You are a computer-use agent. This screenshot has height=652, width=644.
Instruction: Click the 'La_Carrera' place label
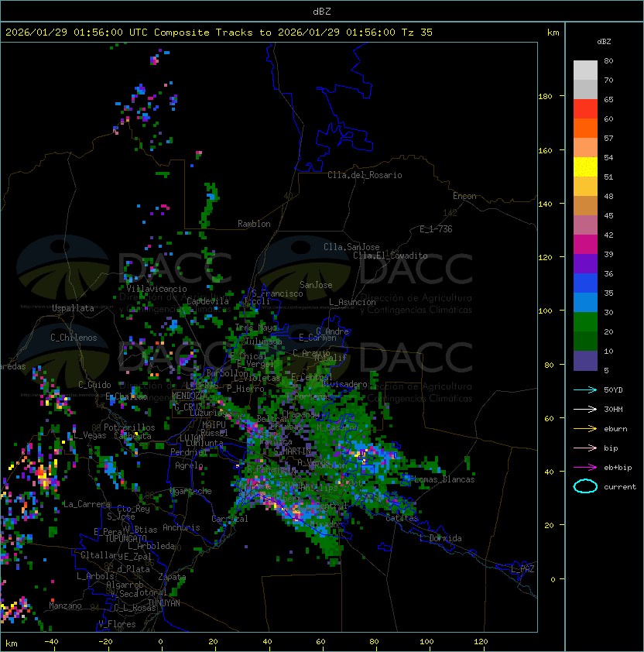pyautogui.click(x=87, y=504)
